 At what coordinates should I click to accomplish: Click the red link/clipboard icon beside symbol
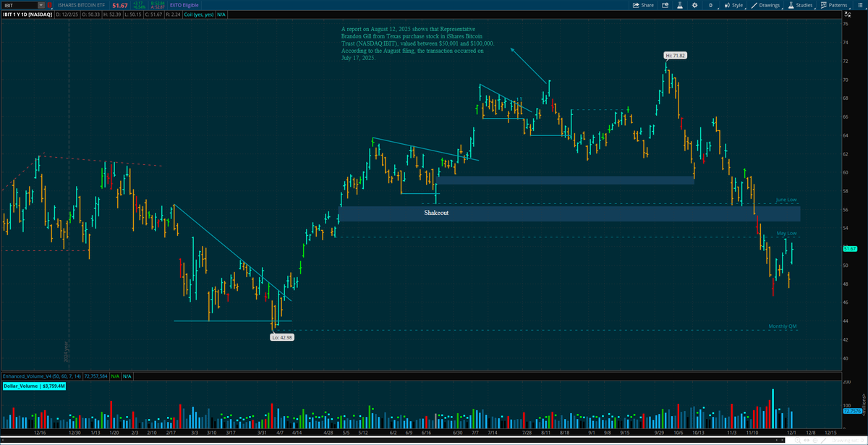(50, 5)
